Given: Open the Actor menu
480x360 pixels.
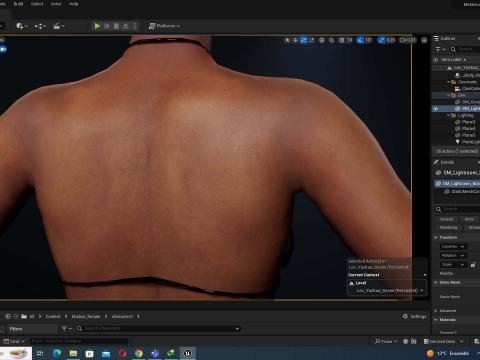Looking at the screenshot, I should (x=56, y=4).
